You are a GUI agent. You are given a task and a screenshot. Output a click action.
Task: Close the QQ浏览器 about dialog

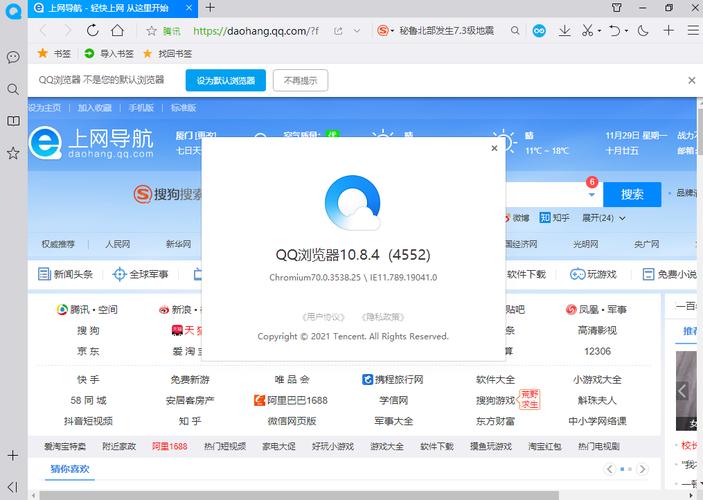(x=494, y=148)
